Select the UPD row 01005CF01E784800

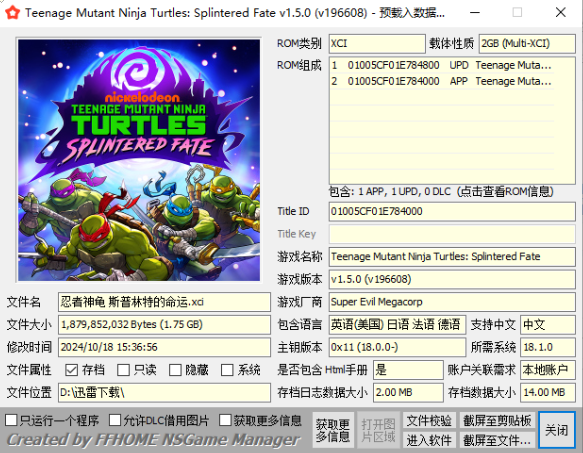pyautogui.click(x=442, y=65)
